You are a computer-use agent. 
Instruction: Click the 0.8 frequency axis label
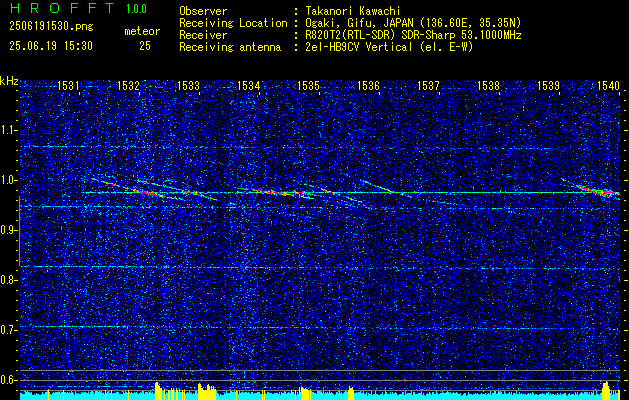pyautogui.click(x=9, y=280)
